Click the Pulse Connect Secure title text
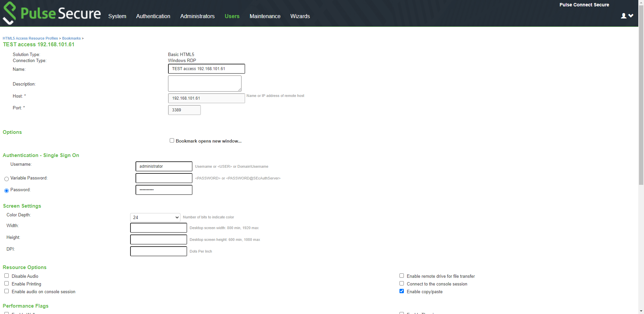This screenshot has width=644, height=314. (584, 5)
